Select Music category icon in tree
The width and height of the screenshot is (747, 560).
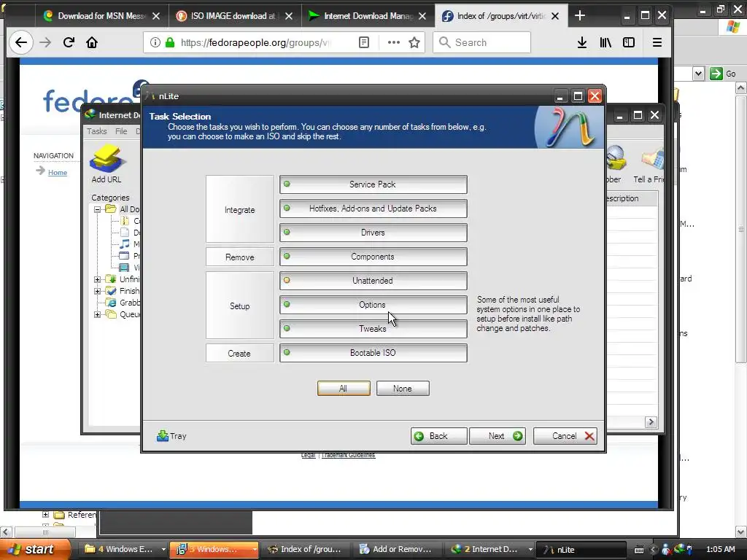[124, 244]
